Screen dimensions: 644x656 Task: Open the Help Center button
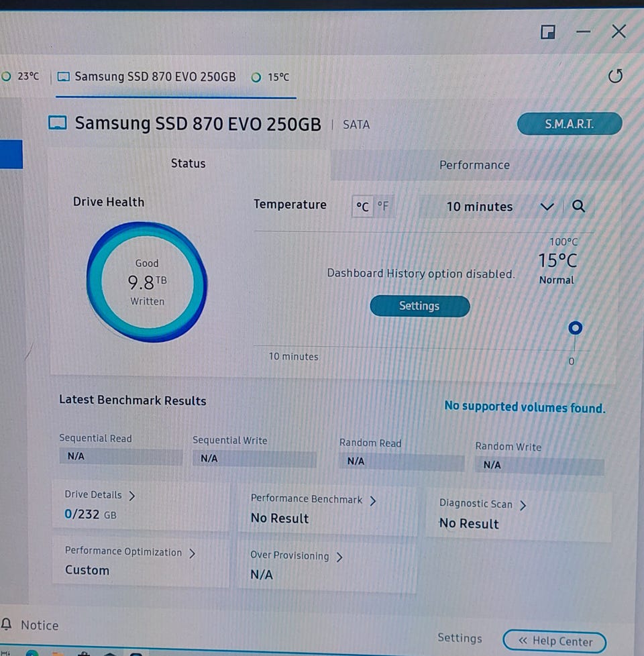click(555, 641)
